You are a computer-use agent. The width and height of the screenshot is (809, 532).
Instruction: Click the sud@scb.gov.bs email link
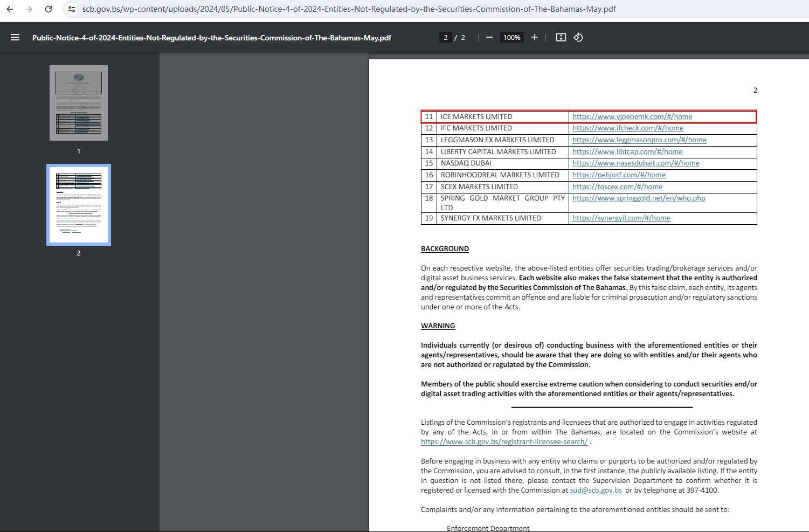[596, 490]
